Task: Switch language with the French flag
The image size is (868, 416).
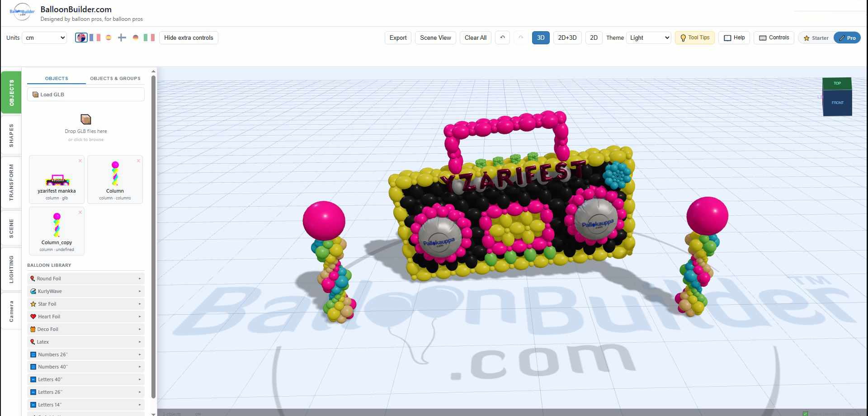Action: (95, 38)
